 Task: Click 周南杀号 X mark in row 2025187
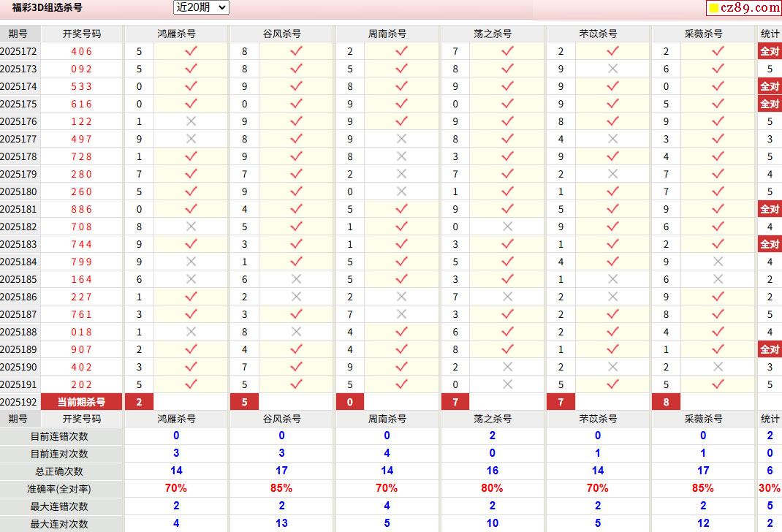tap(401, 314)
